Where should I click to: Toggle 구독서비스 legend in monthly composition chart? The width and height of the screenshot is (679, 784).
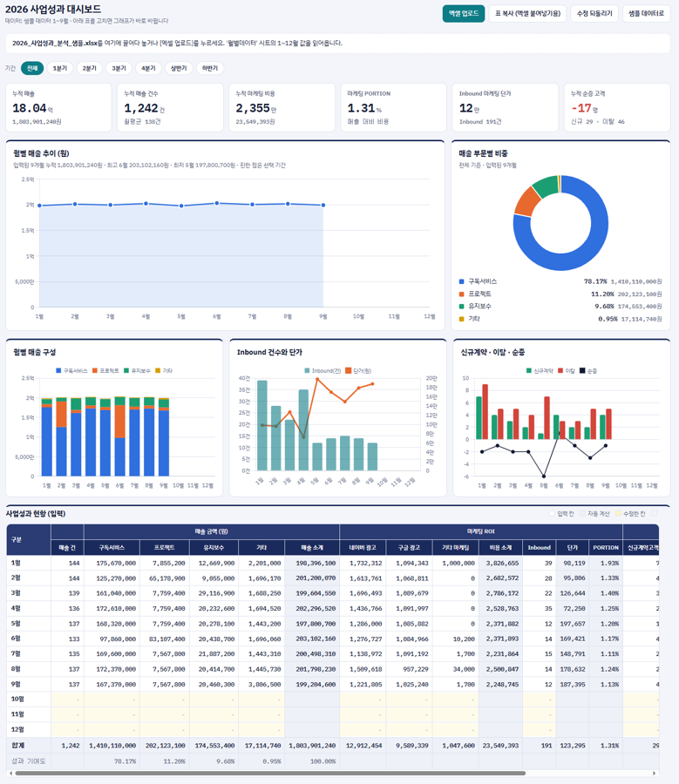click(71, 370)
